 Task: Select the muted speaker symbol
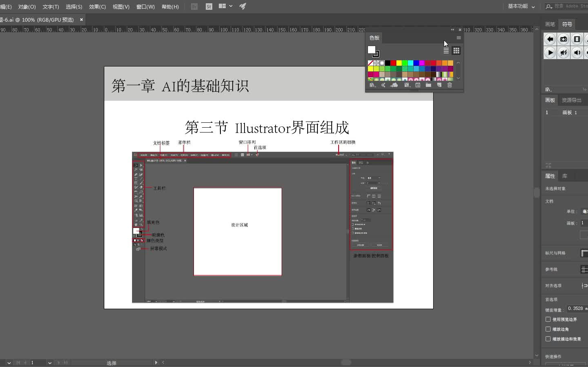564,53
